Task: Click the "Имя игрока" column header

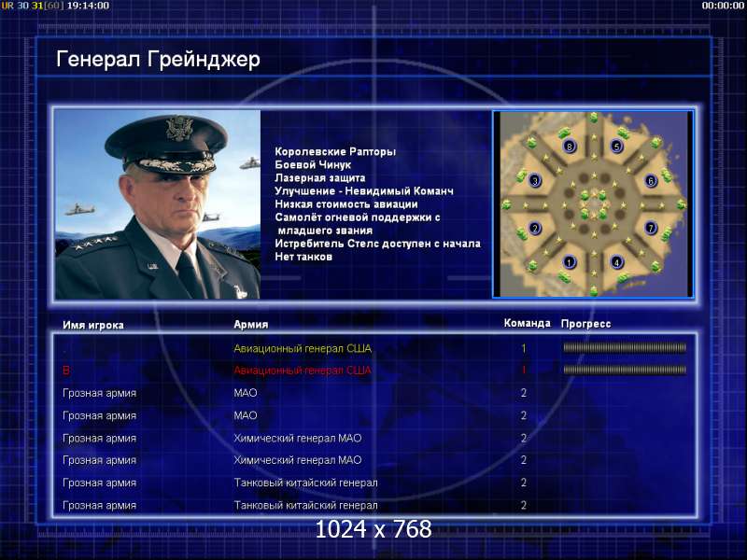Action: pyautogui.click(x=93, y=325)
